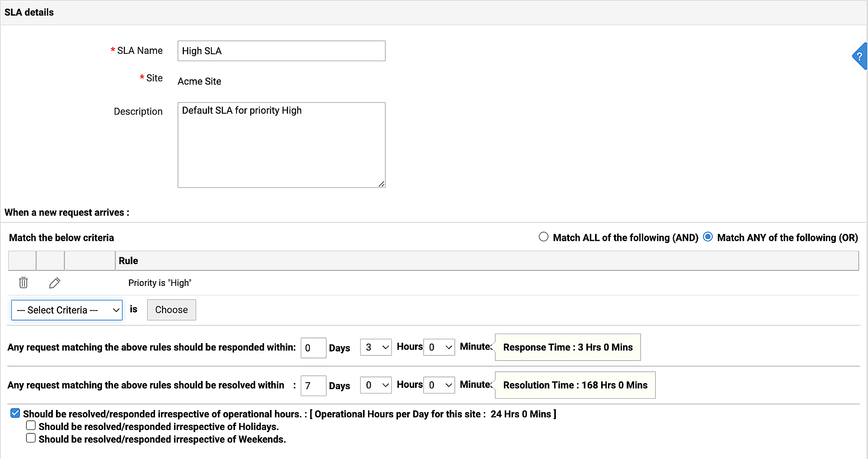Open the blue help question mark icon
The image size is (868, 459).
[x=860, y=56]
